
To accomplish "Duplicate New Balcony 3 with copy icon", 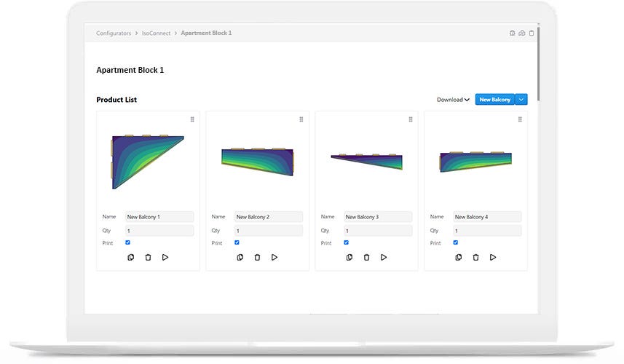I will click(x=349, y=258).
